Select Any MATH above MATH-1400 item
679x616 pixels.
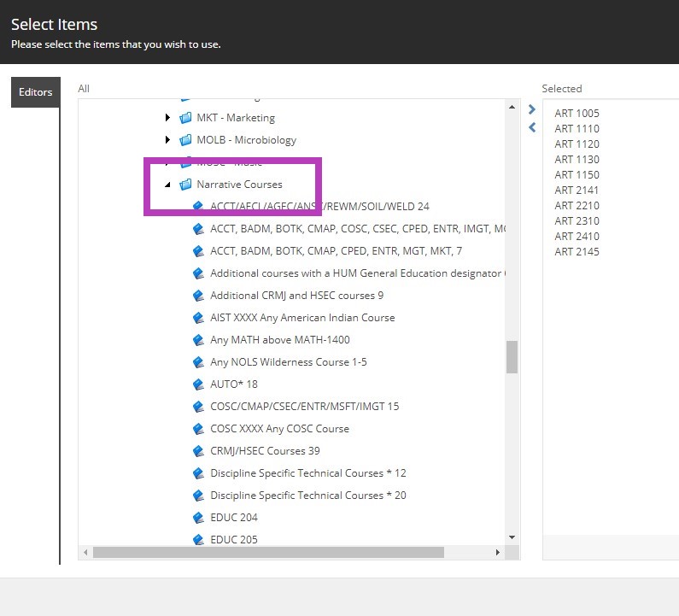coord(279,340)
